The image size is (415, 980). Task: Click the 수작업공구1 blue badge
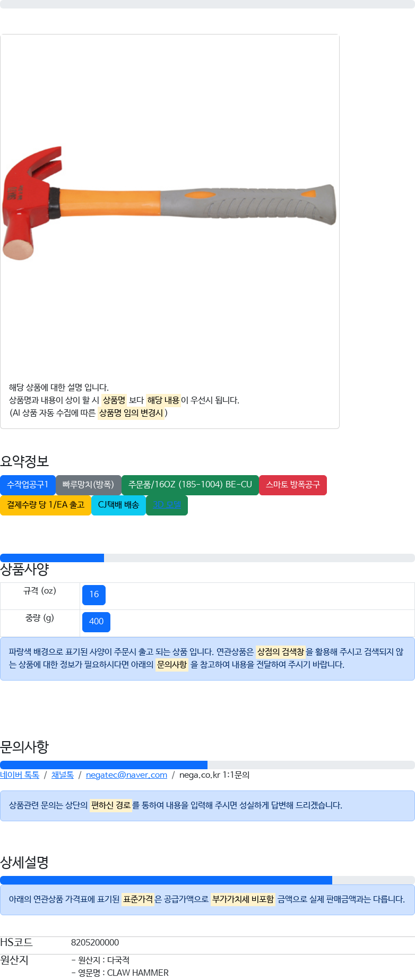click(28, 485)
